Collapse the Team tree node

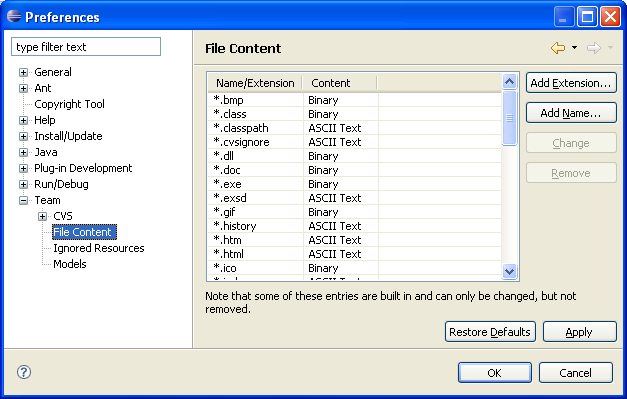23,200
